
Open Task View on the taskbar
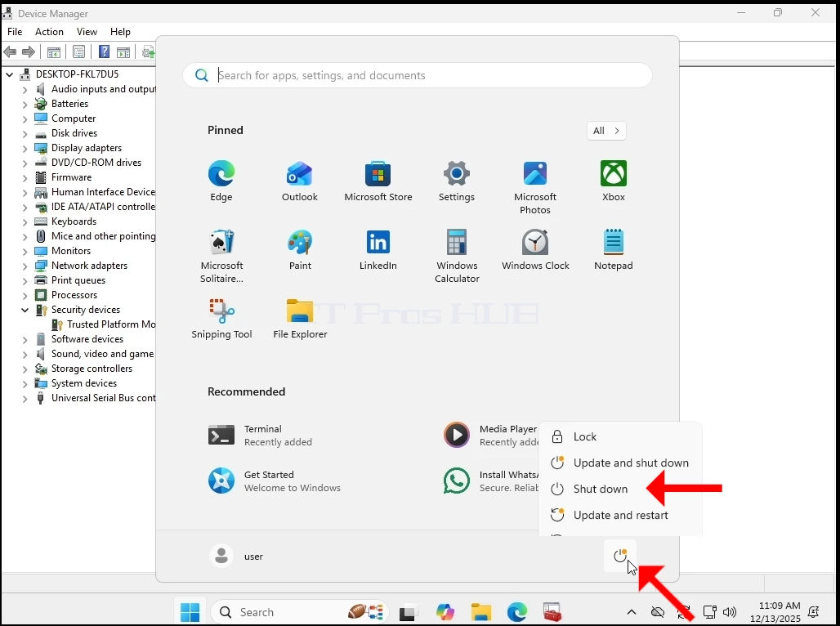(x=409, y=611)
